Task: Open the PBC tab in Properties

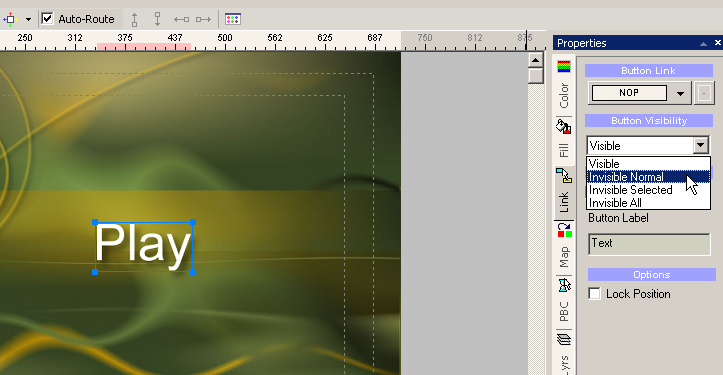Action: 564,311
